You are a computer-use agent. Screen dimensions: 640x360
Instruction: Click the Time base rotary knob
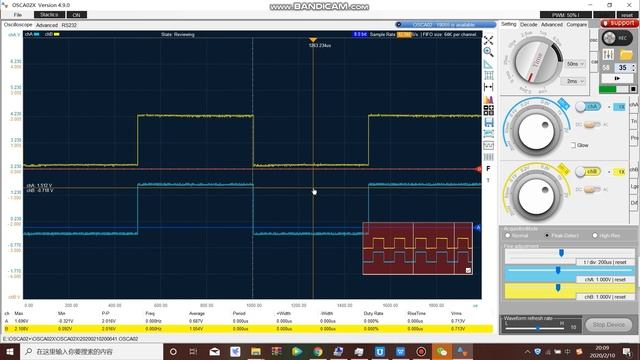(x=536, y=62)
